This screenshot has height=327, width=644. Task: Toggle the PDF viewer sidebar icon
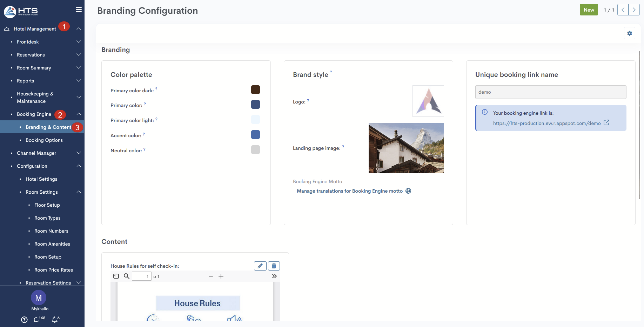[116, 276]
